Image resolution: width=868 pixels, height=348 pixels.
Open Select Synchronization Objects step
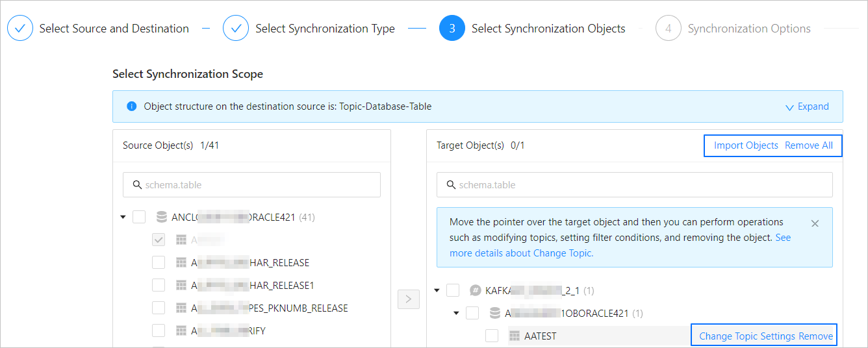point(548,29)
